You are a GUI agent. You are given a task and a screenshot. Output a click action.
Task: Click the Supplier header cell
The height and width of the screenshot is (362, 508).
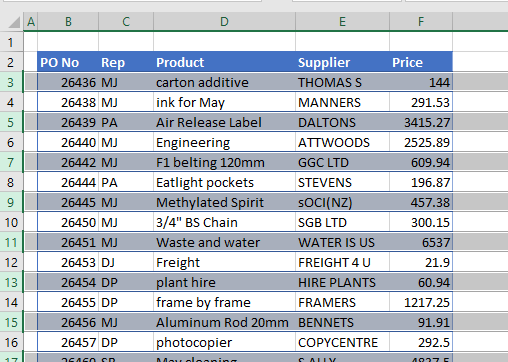[342, 62]
